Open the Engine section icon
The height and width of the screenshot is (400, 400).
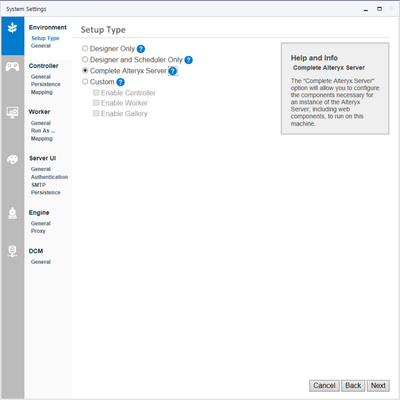(x=13, y=213)
